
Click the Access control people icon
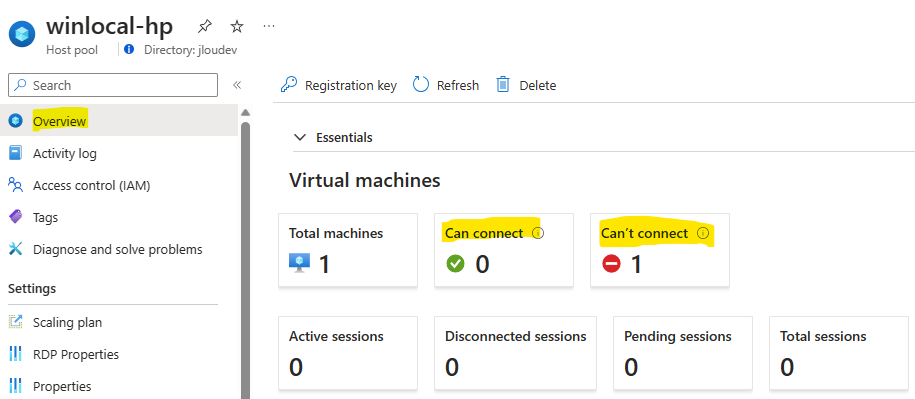(x=16, y=186)
